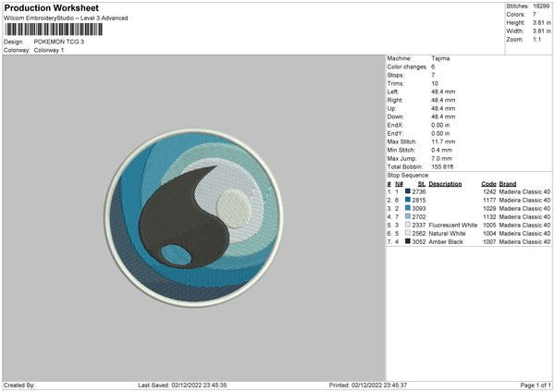Click the Zoom value 1:1
The height and width of the screenshot is (392, 555).
[x=536, y=39]
